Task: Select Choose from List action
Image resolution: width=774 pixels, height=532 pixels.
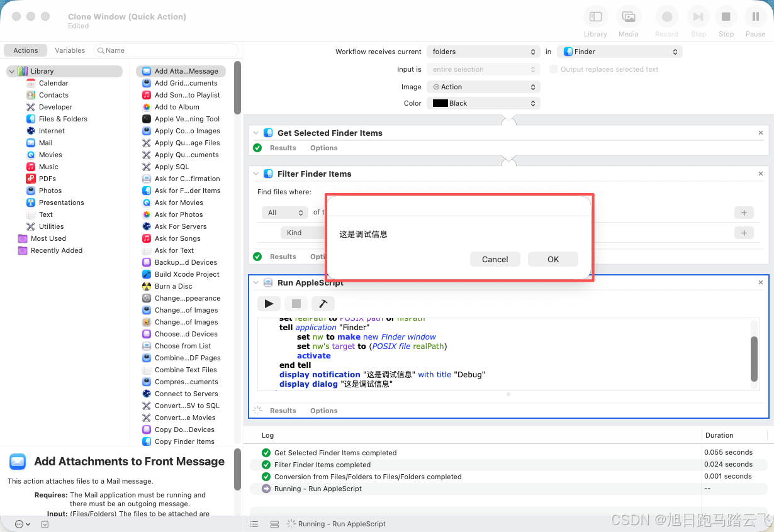Action: [182, 346]
